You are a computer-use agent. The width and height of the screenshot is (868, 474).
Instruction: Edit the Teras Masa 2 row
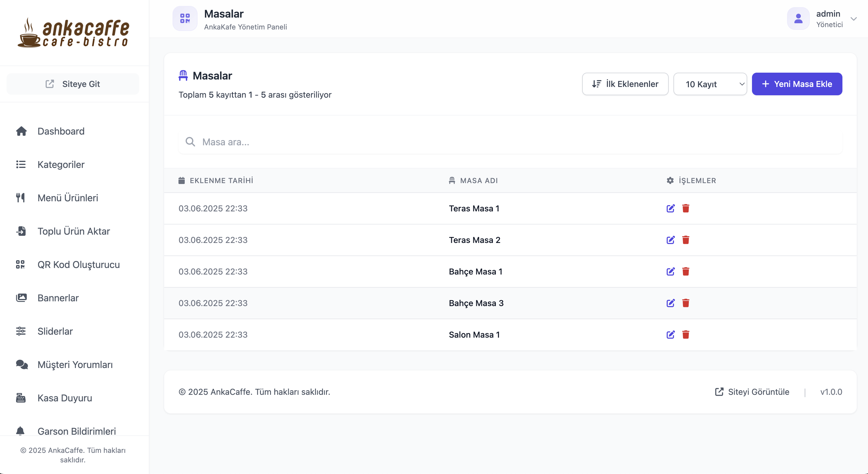670,240
